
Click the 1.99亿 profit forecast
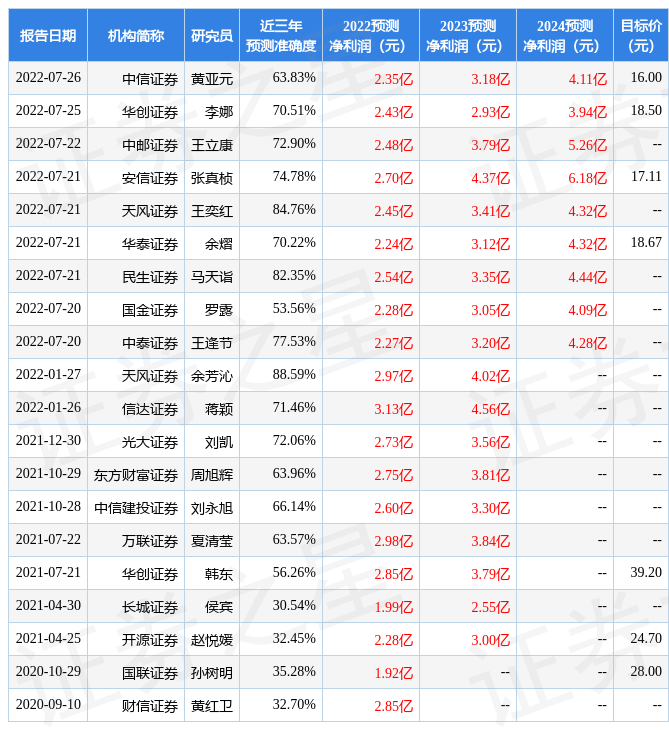[393, 608]
